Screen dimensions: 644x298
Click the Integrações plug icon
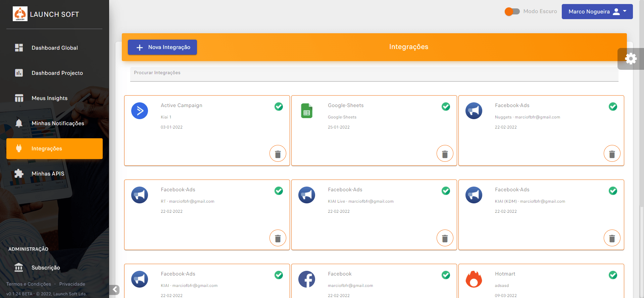click(19, 148)
